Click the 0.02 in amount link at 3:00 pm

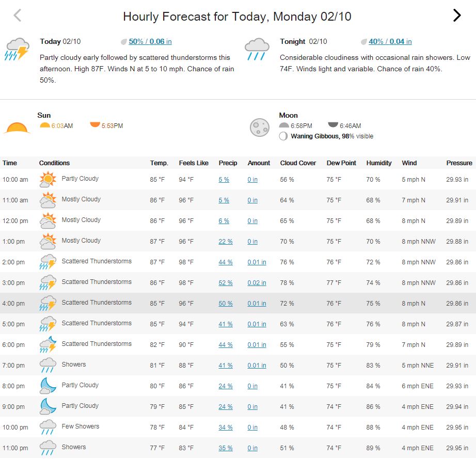[257, 282]
